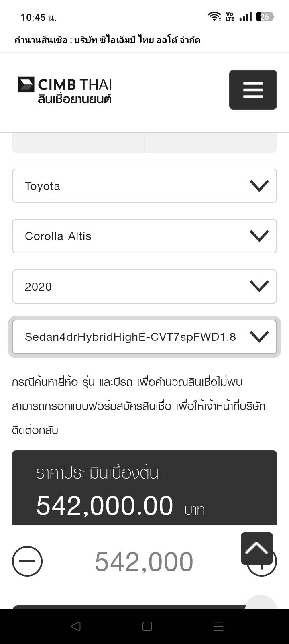The image size is (289, 644).
Task: Tap the VoLTE status icon
Action: [230, 17]
